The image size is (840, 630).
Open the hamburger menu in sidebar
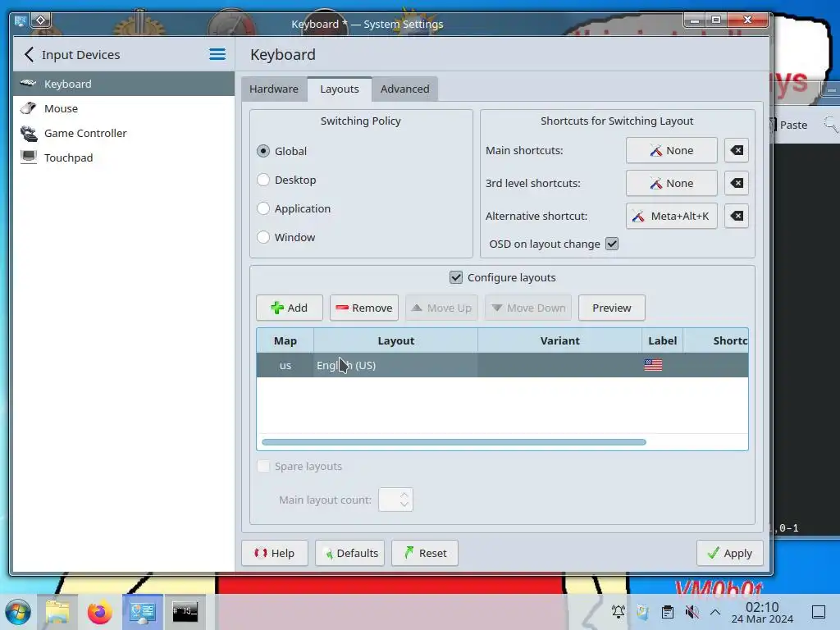coord(217,54)
